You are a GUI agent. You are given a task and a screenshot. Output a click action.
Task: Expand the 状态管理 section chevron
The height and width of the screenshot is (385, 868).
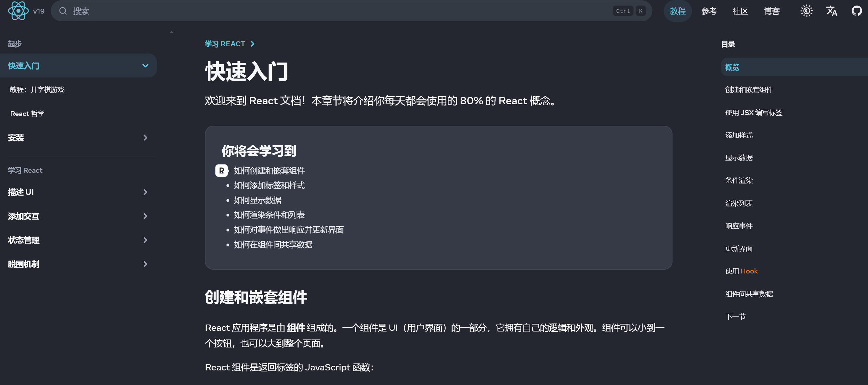pyautogui.click(x=145, y=240)
